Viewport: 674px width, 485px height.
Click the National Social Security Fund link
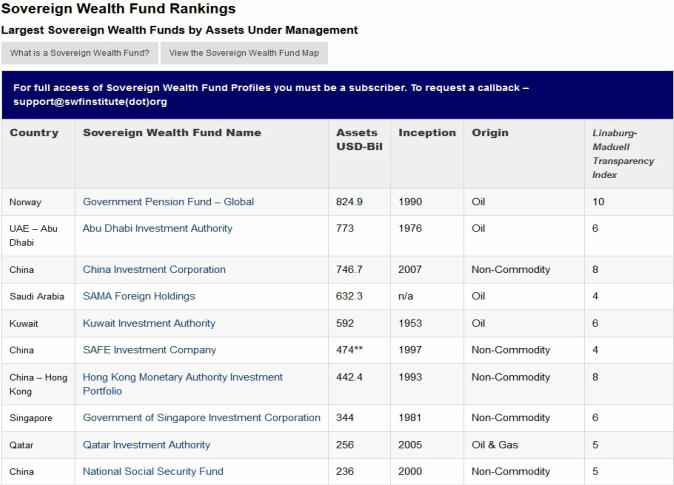point(153,472)
